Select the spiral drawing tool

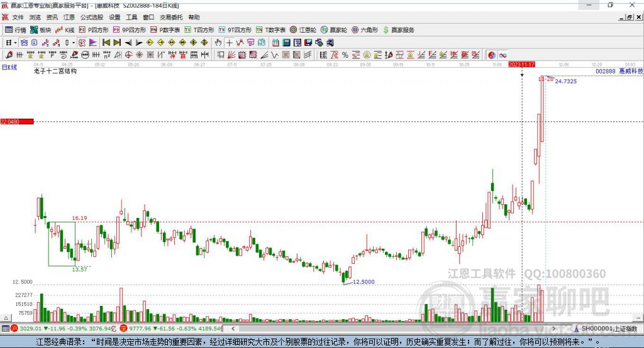pyautogui.click(x=64, y=55)
